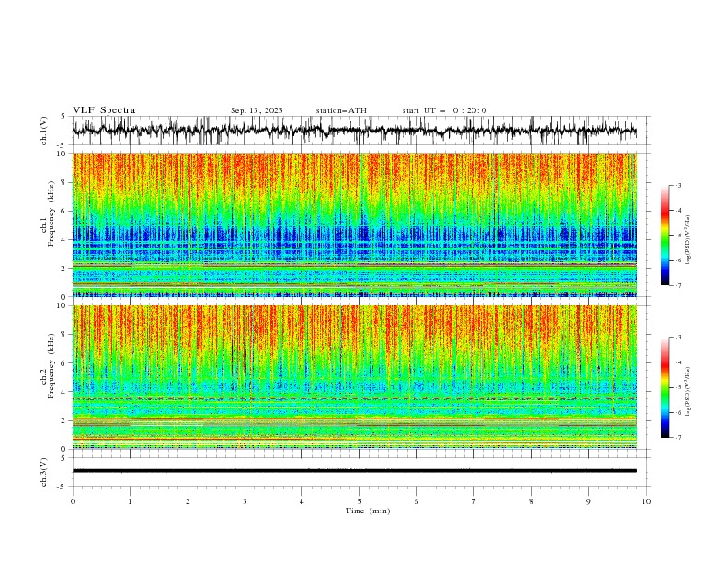
Task: Click the time axis tick label "2"
Action: point(188,501)
